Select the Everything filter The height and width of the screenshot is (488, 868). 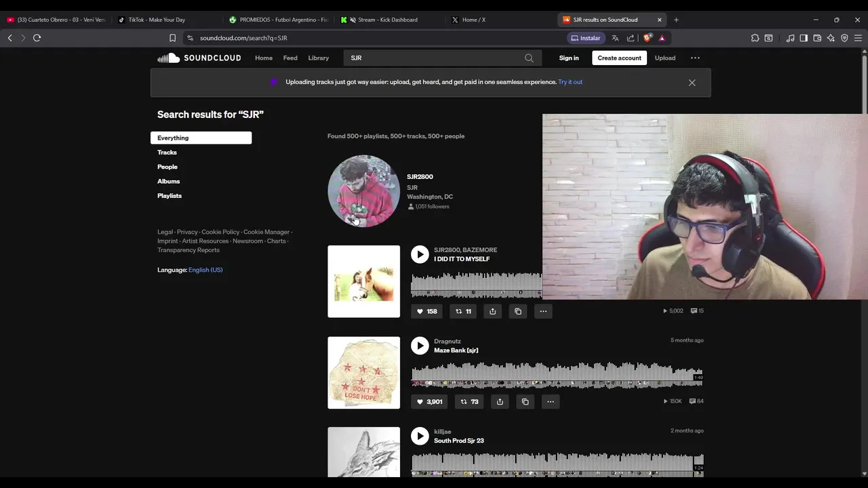click(201, 138)
